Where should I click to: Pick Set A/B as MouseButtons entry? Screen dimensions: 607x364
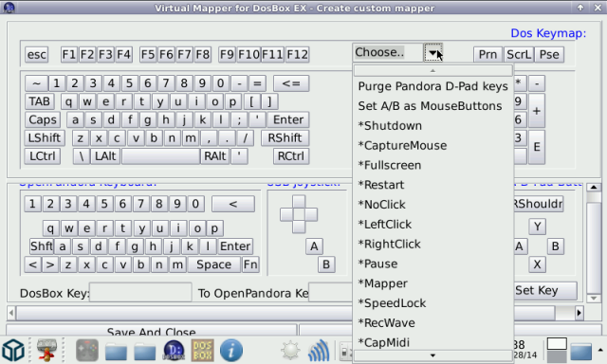430,106
